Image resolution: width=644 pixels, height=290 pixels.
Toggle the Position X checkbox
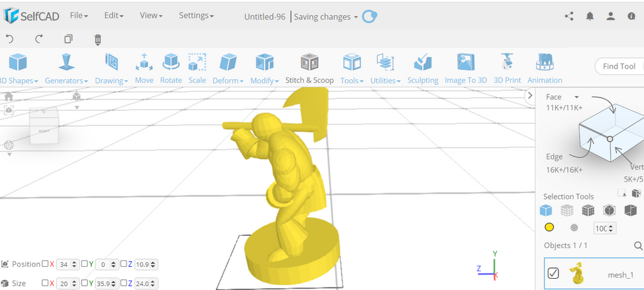pos(45,264)
